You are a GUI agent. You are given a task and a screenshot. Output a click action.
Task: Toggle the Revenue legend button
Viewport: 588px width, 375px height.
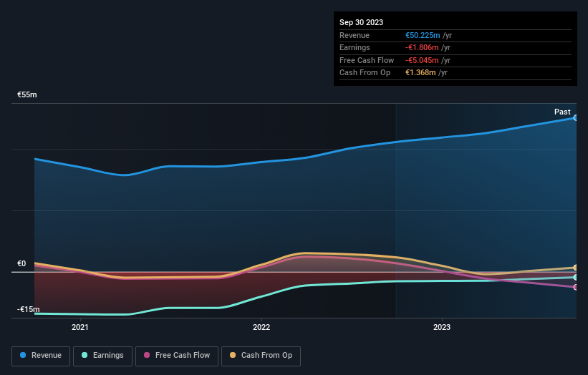pos(41,356)
